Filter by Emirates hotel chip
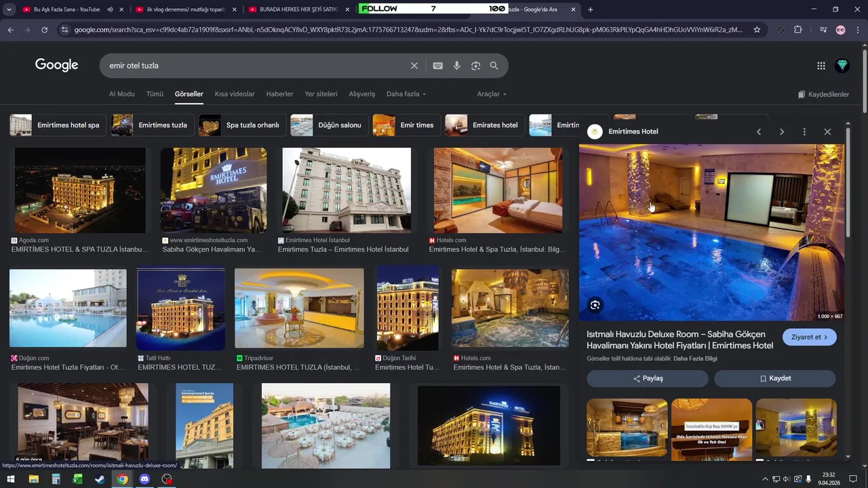This screenshot has width=868, height=488. click(485, 125)
